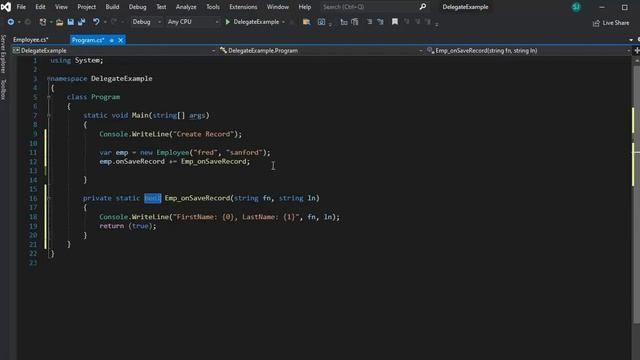Collapse the Main method block
Image resolution: width=640 pixels, height=360 pixels.
[x=49, y=116]
